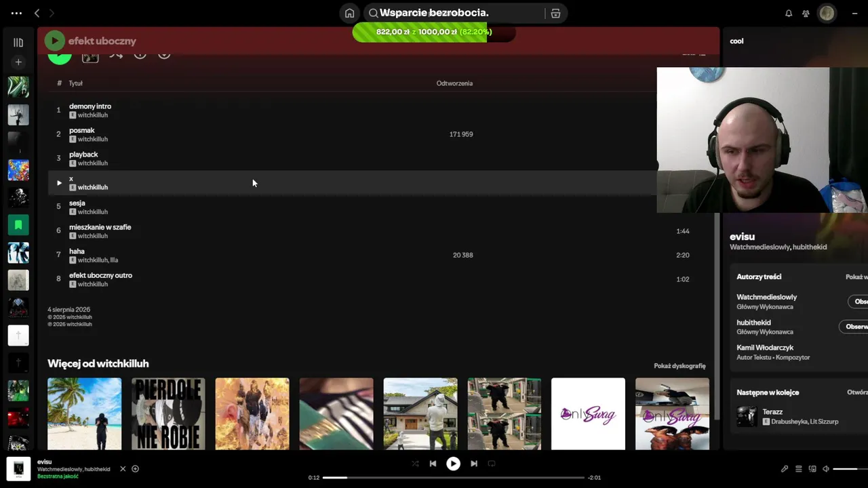Viewport: 868px width, 488px height.
Task: Seek on the song progress bar
Action: 453,477
